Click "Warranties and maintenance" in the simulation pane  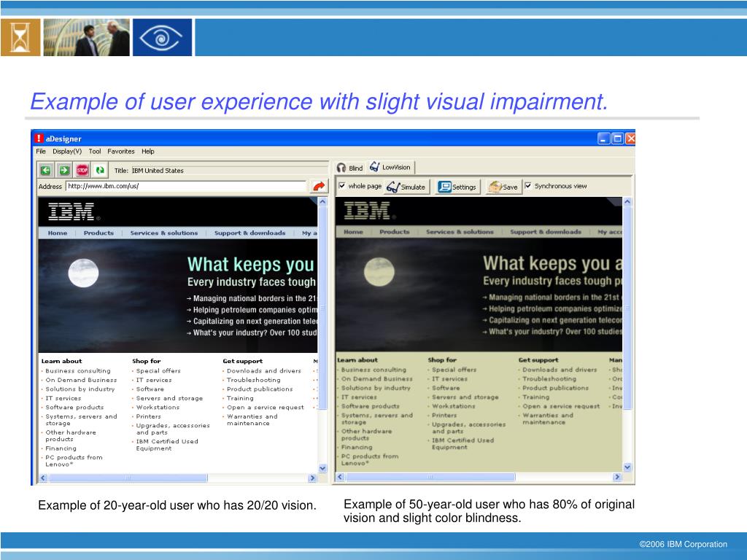(x=548, y=419)
